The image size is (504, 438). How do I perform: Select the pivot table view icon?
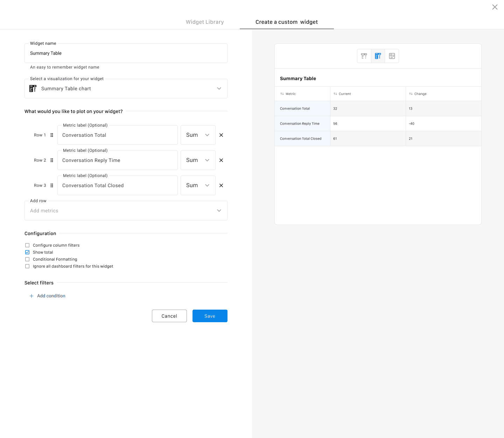coord(392,56)
